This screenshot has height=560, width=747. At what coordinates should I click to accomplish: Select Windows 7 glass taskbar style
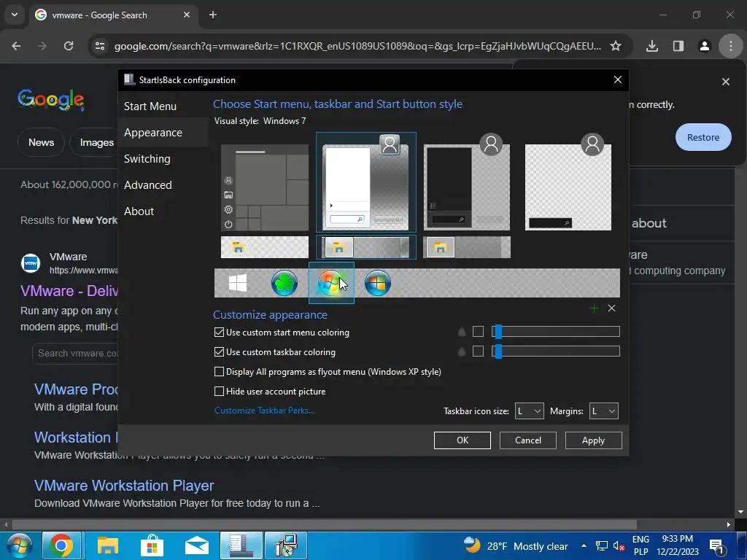[x=366, y=247]
